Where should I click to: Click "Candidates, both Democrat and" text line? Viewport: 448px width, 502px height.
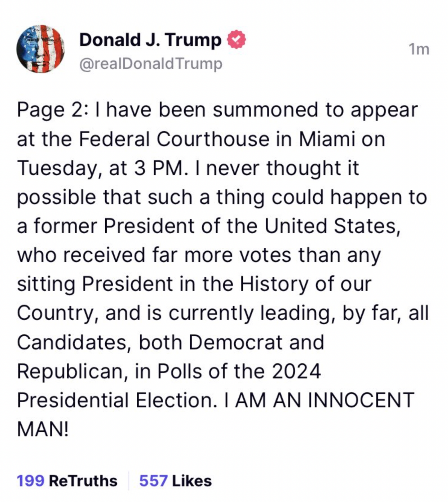point(171,342)
